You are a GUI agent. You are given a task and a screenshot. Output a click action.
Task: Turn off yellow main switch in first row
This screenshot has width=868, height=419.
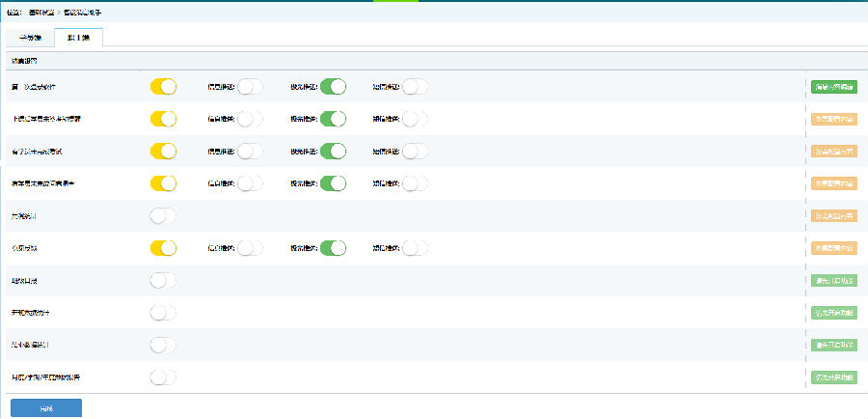coord(163,87)
